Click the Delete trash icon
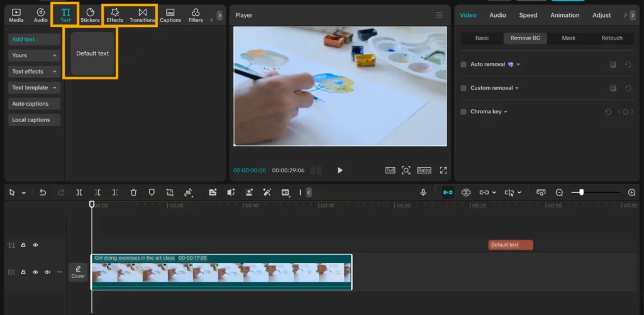Screen dimensions: 644x315 [x=133, y=192]
